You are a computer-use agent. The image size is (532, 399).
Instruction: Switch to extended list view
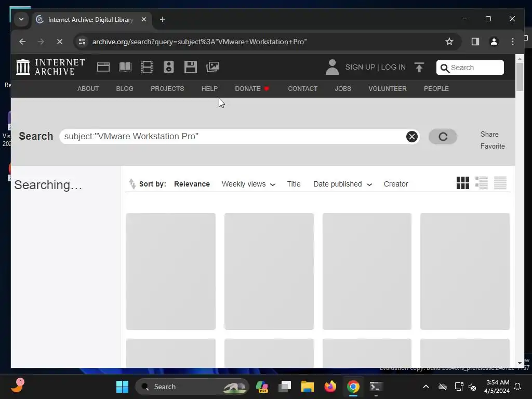(482, 183)
